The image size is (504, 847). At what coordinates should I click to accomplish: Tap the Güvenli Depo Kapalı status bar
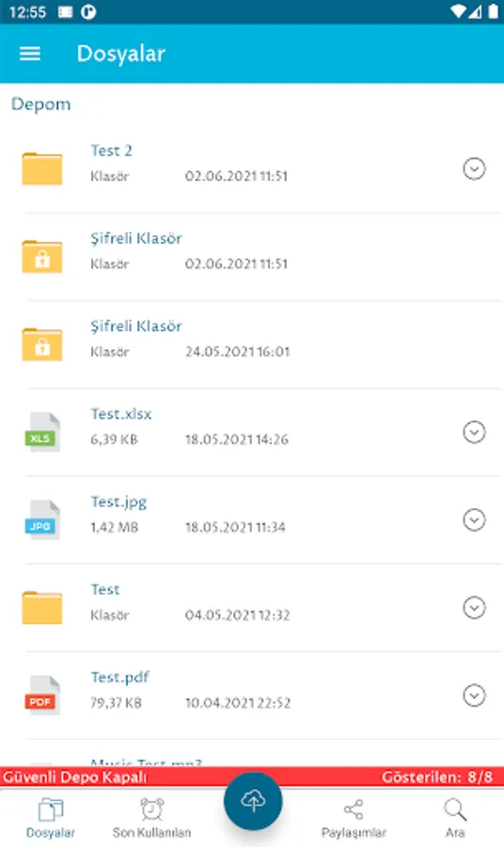point(252,776)
